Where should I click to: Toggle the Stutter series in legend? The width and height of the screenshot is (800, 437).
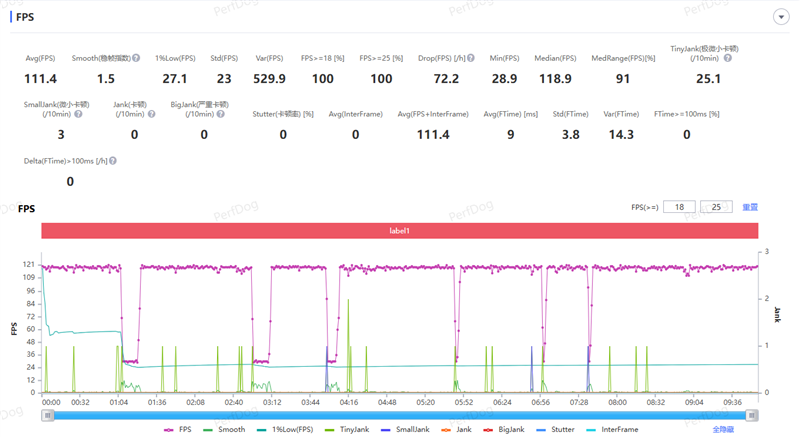pyautogui.click(x=556, y=429)
